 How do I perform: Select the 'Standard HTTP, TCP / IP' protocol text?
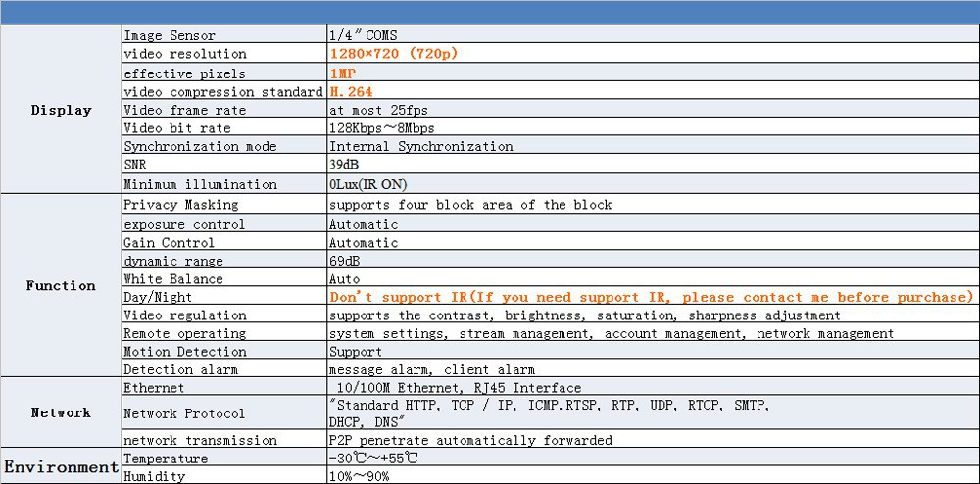[x=550, y=412]
